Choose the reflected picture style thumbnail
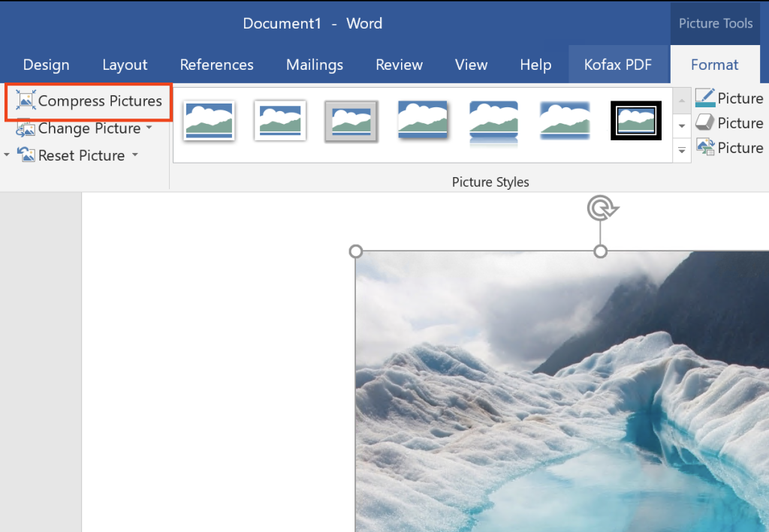769x532 pixels. (493, 120)
